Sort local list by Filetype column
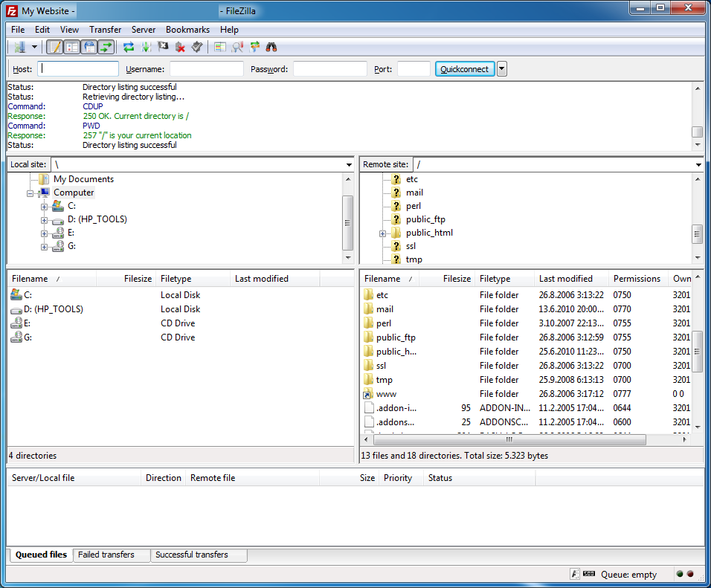 point(193,278)
